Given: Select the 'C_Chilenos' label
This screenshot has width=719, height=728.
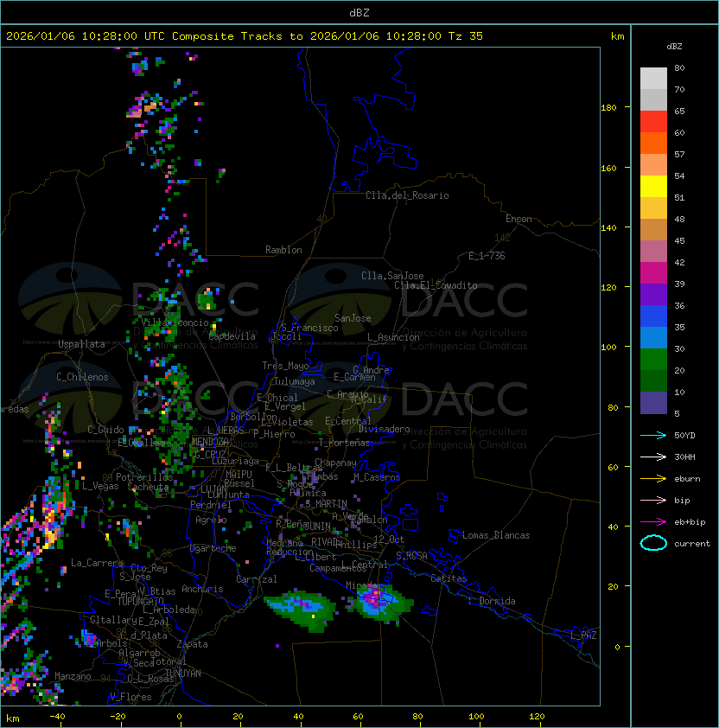Looking at the screenshot, I should [82, 377].
